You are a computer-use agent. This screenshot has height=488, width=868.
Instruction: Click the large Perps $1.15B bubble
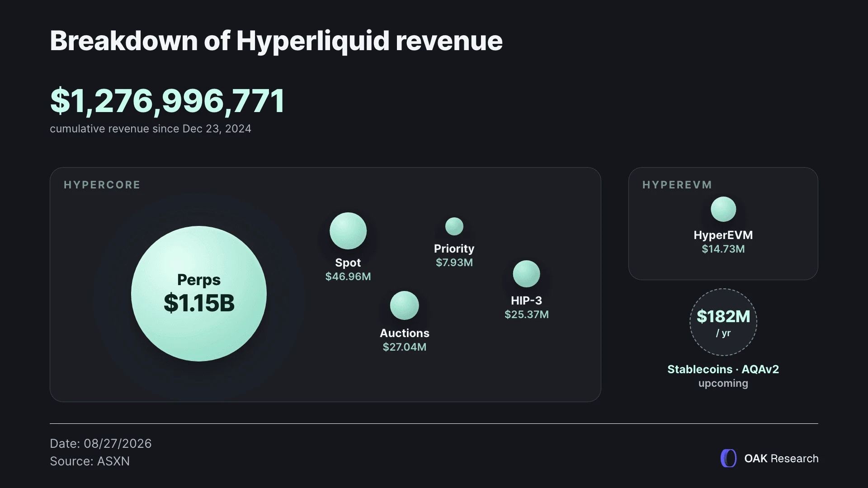click(199, 294)
